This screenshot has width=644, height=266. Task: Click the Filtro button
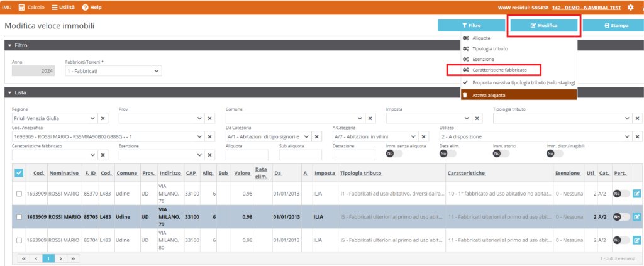471,25
